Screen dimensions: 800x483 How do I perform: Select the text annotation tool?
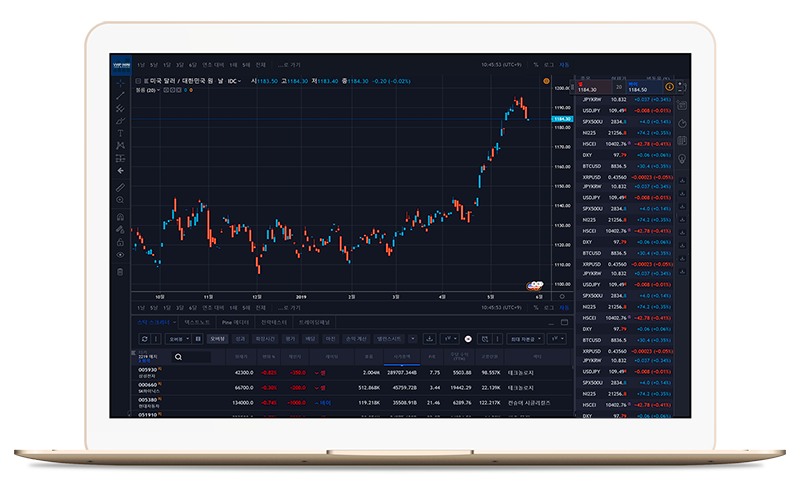120,133
